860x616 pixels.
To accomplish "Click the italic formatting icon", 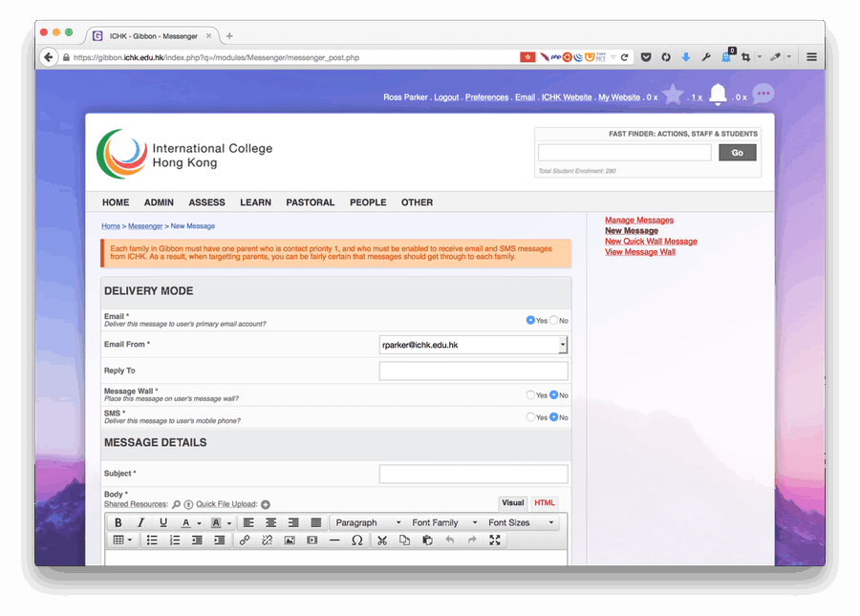I will 140,522.
